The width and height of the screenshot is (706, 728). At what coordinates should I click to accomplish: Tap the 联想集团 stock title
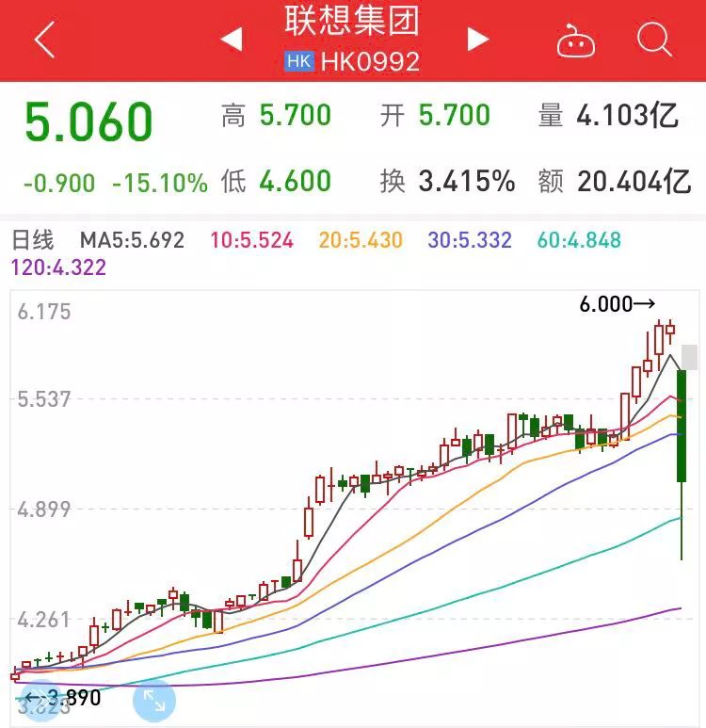(352, 23)
